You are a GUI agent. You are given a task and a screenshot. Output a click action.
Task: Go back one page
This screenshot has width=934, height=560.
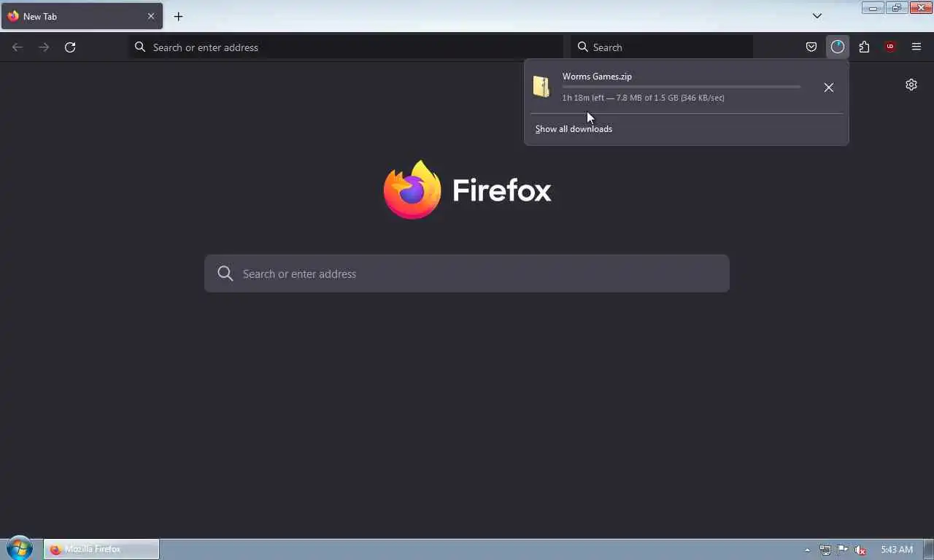click(x=18, y=47)
